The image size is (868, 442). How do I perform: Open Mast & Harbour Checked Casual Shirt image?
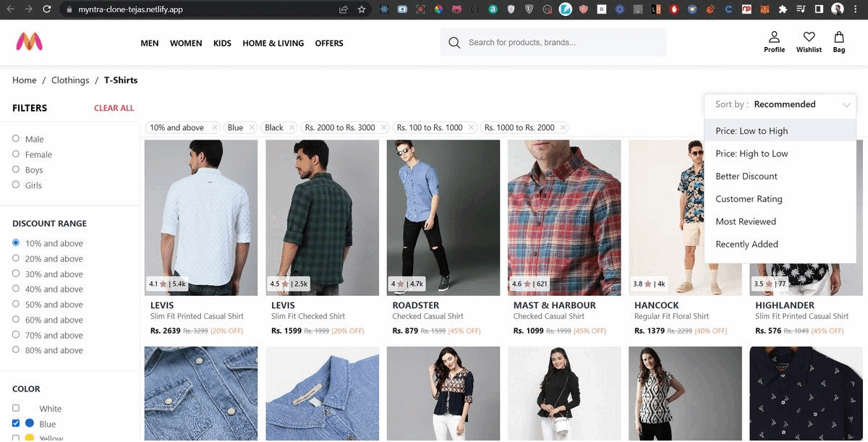tap(564, 218)
